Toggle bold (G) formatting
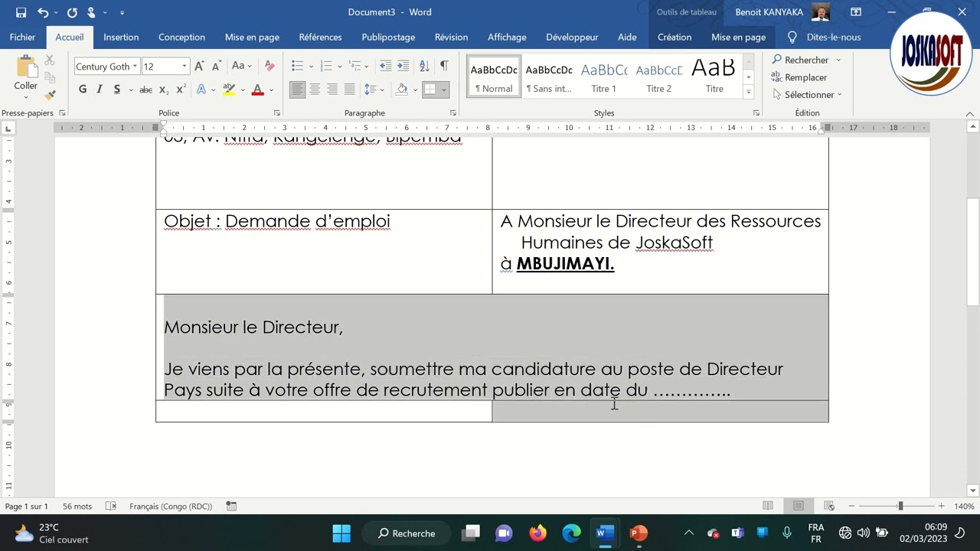Image resolution: width=980 pixels, height=551 pixels. 83,90
